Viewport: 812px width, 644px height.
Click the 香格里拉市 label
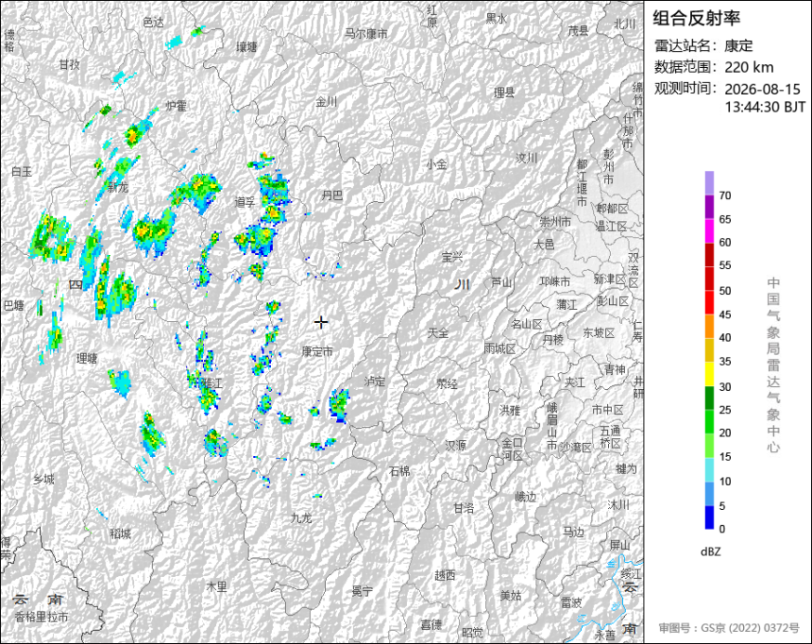42,617
